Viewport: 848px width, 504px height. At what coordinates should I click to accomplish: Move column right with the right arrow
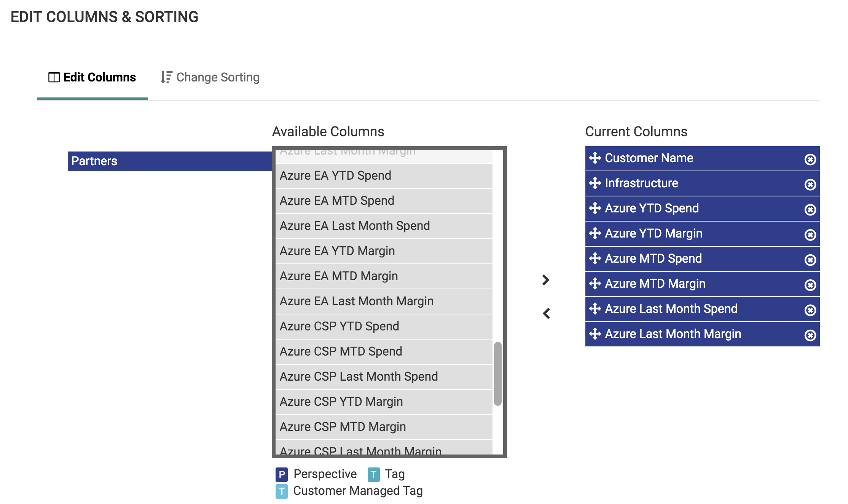pos(546,280)
